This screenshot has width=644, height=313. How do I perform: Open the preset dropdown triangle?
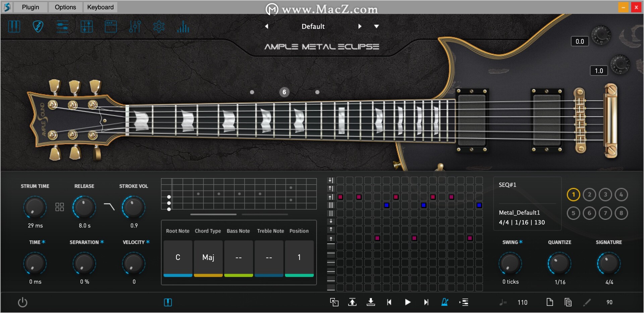pos(376,26)
